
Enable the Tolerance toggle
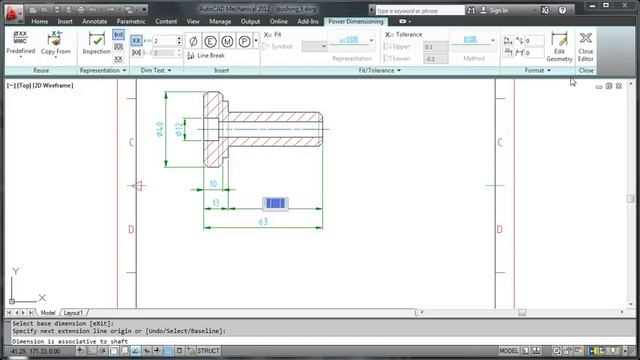(404, 35)
